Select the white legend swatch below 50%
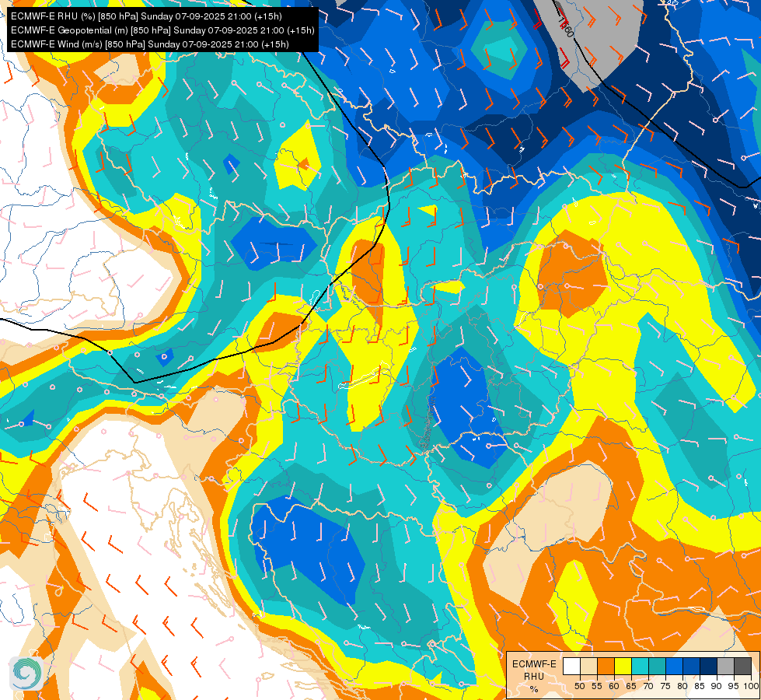This screenshot has width=761, height=700. click(571, 667)
